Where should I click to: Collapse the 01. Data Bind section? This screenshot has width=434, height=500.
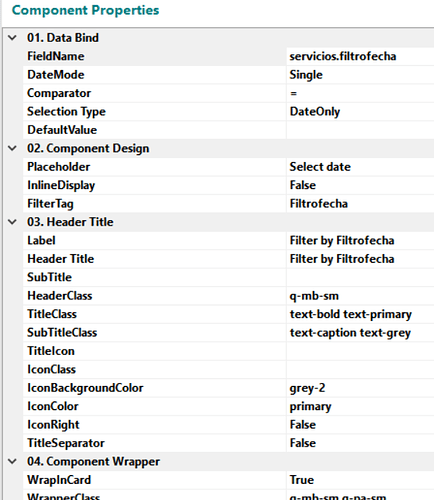(12, 38)
